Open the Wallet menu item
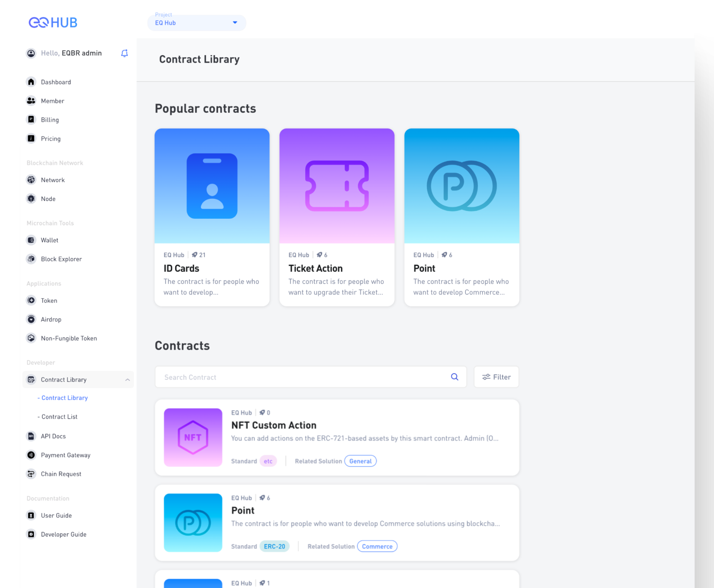The height and width of the screenshot is (588, 714). click(50, 240)
